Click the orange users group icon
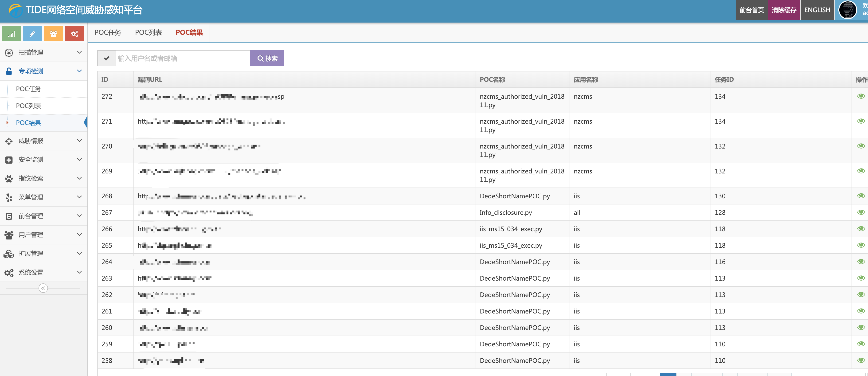 53,34
